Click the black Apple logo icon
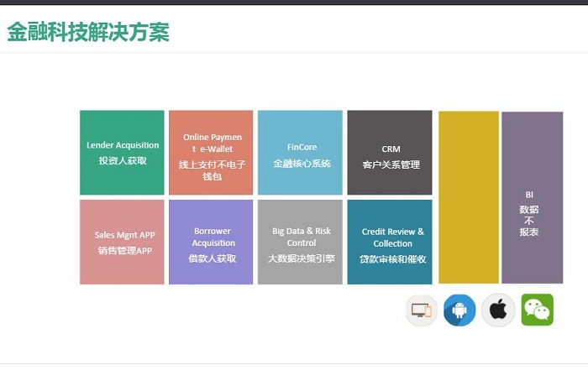Screen dimensions: 588x386 point(498,310)
